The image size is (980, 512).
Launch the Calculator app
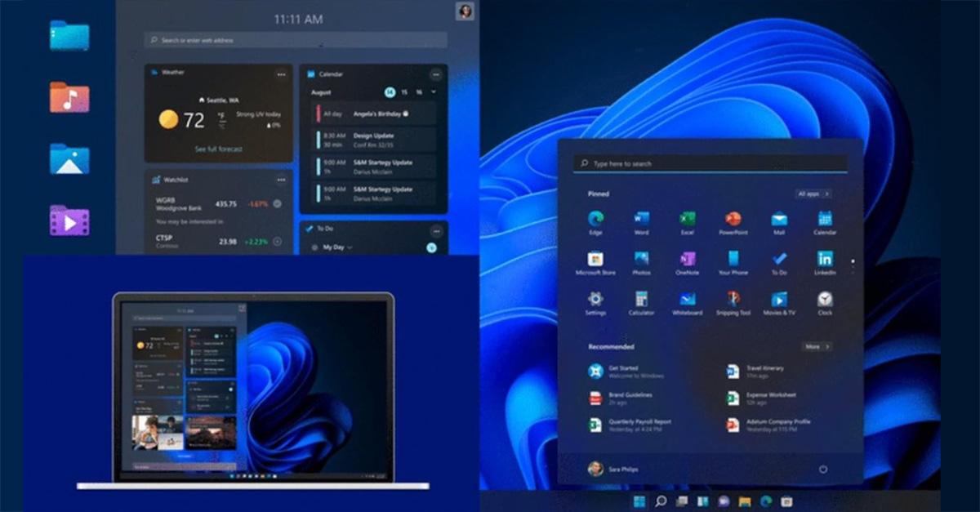coord(641,302)
